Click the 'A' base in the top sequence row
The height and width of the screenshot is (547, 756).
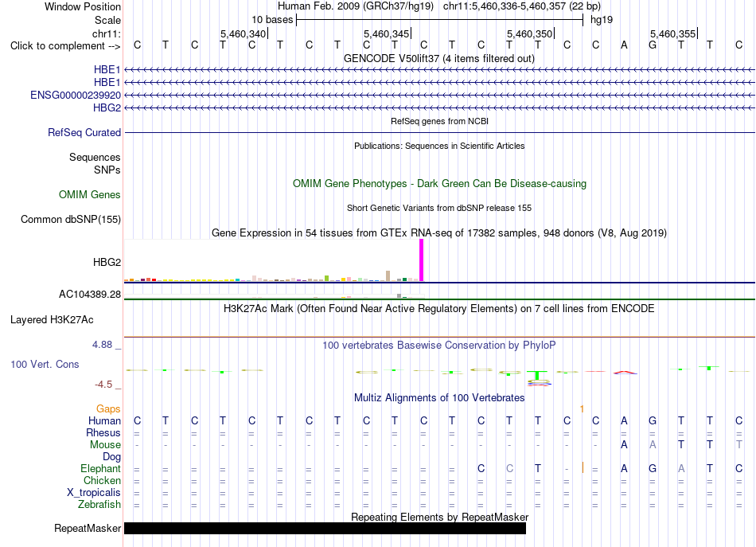624,45
